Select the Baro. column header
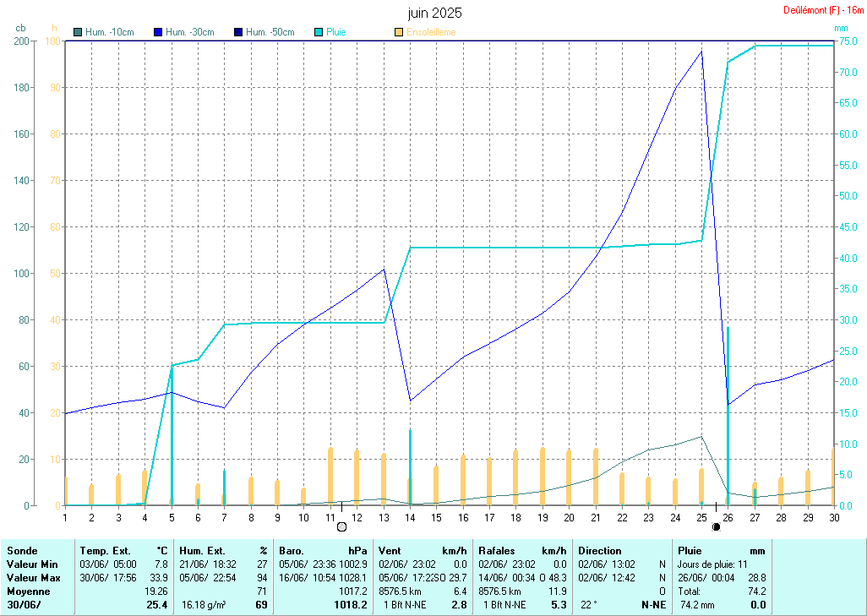The image size is (867, 616). pyautogui.click(x=292, y=550)
